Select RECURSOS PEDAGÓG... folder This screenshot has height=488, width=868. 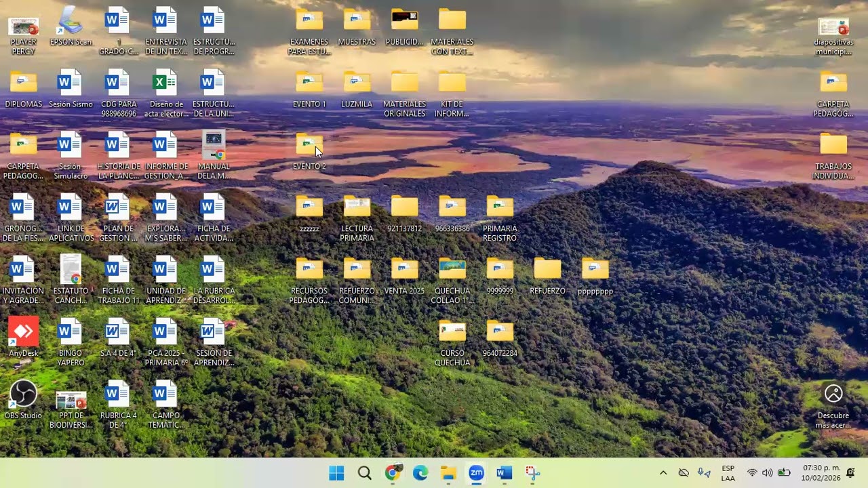click(x=309, y=281)
